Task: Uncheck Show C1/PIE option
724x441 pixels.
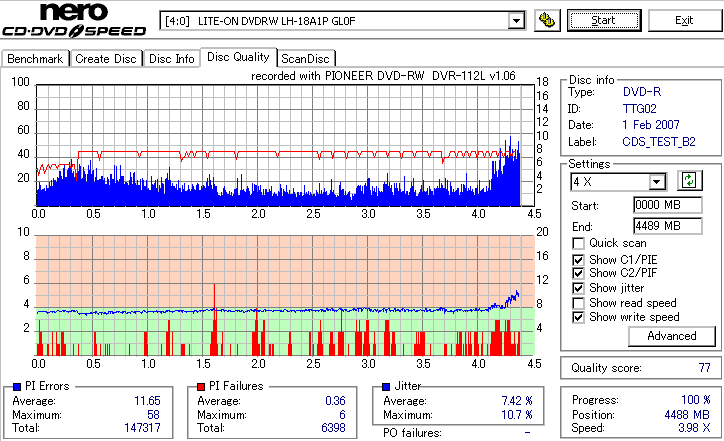Action: click(x=578, y=260)
